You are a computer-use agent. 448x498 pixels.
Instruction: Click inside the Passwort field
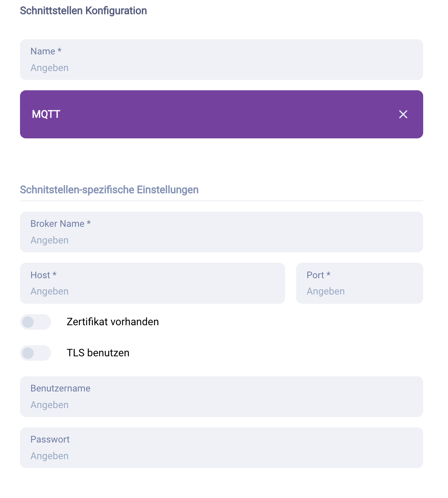point(221,448)
